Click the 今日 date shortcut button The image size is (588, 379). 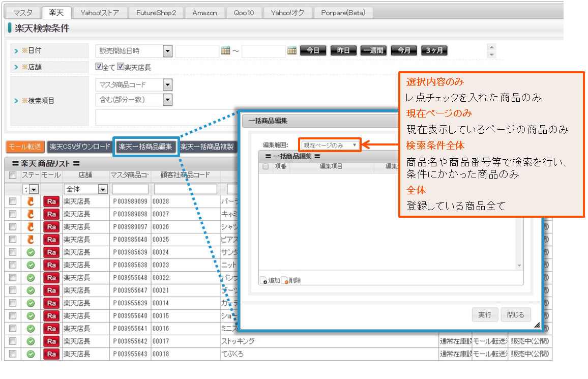[x=313, y=50]
